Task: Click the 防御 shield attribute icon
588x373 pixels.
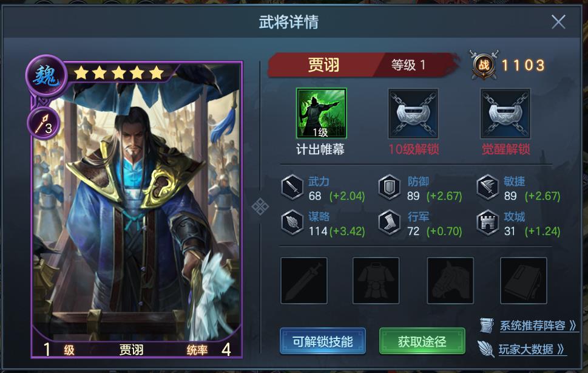Action: (389, 187)
